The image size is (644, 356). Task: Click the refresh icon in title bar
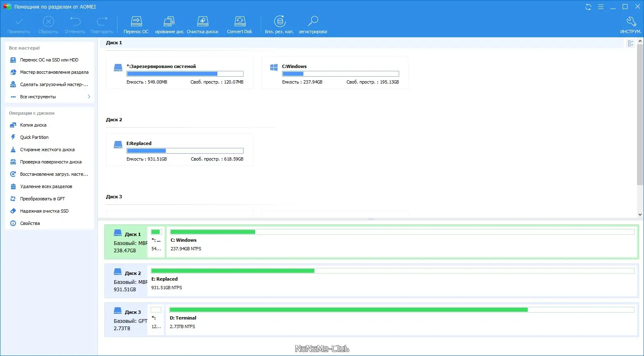pos(588,7)
